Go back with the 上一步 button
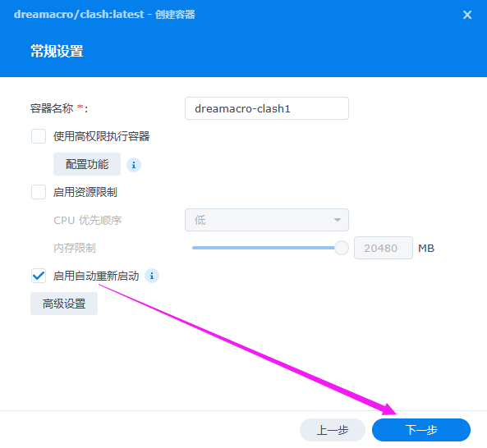This screenshot has height=448, width=487. click(x=333, y=430)
